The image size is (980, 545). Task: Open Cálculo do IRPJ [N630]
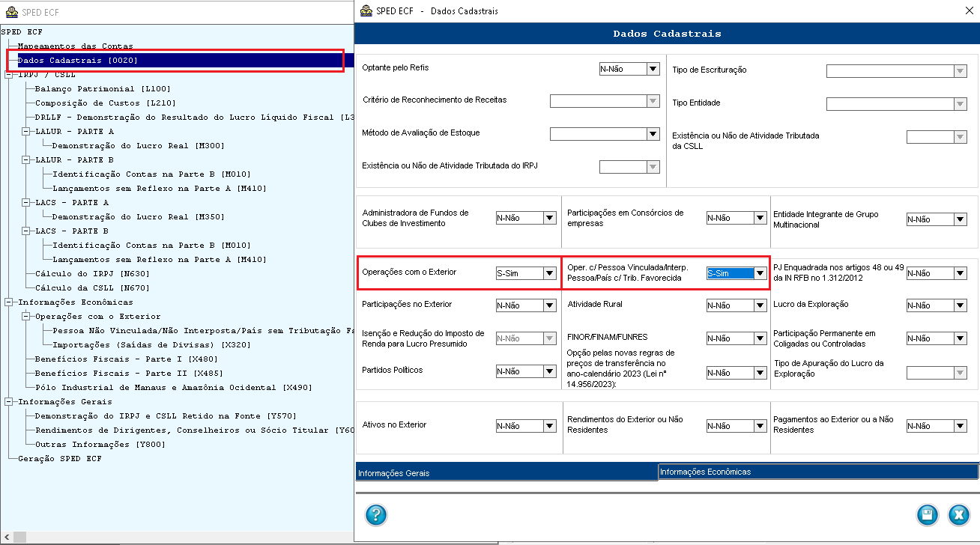tap(92, 273)
